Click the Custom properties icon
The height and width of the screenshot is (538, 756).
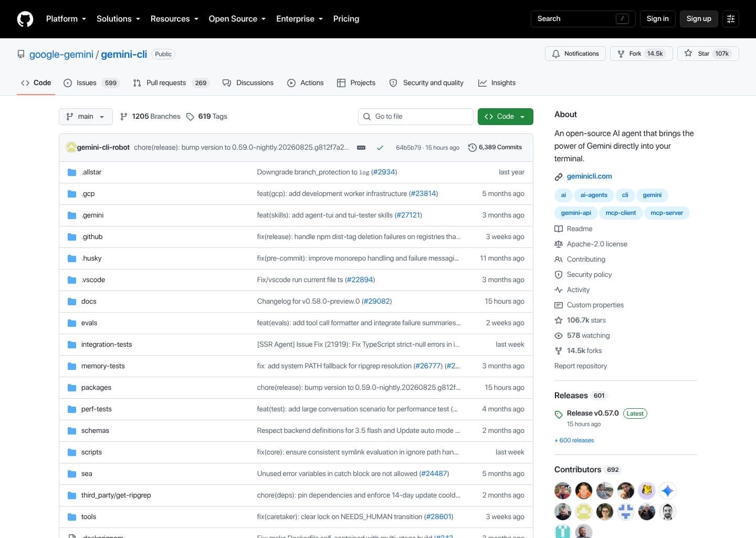pos(559,305)
